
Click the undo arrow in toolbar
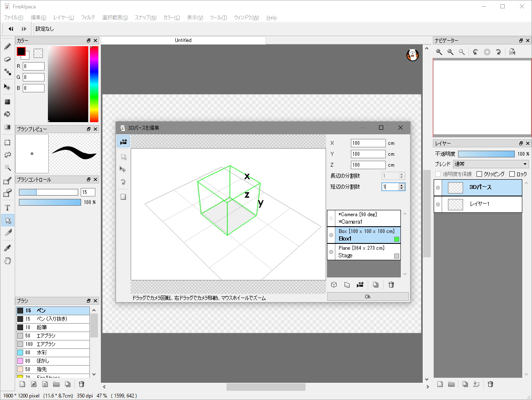[11, 29]
